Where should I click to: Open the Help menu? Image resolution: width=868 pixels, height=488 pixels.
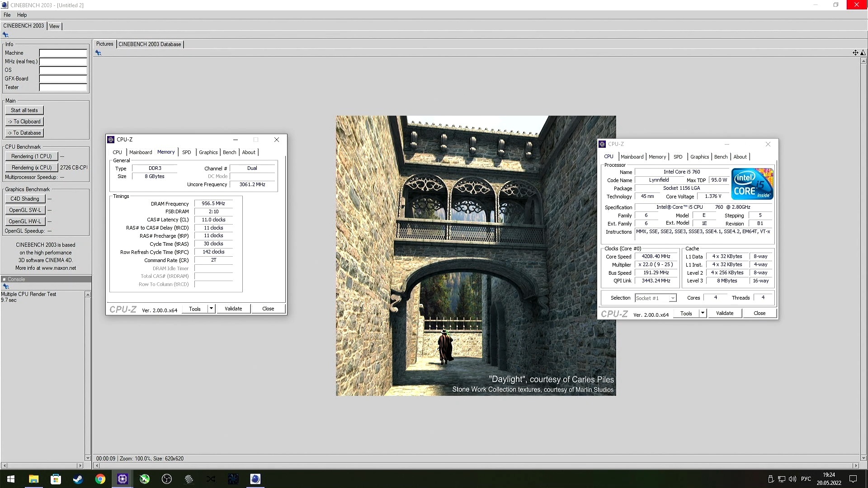pyautogui.click(x=22, y=15)
